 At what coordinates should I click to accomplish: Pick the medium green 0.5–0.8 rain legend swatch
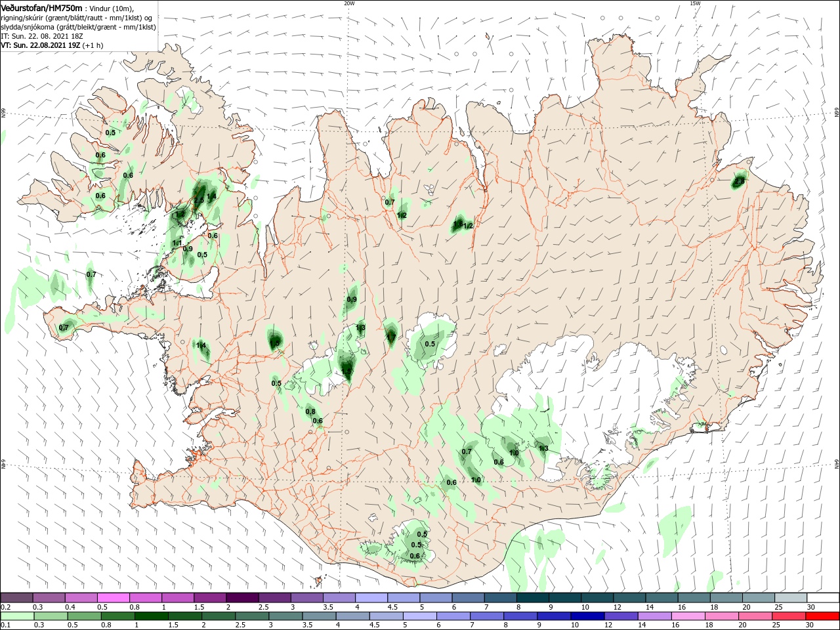tap(85, 616)
